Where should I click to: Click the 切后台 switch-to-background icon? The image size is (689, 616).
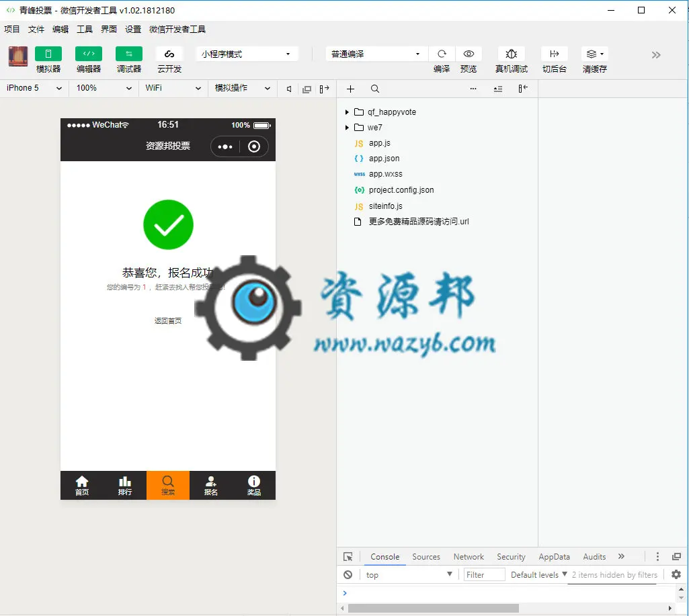tap(554, 54)
